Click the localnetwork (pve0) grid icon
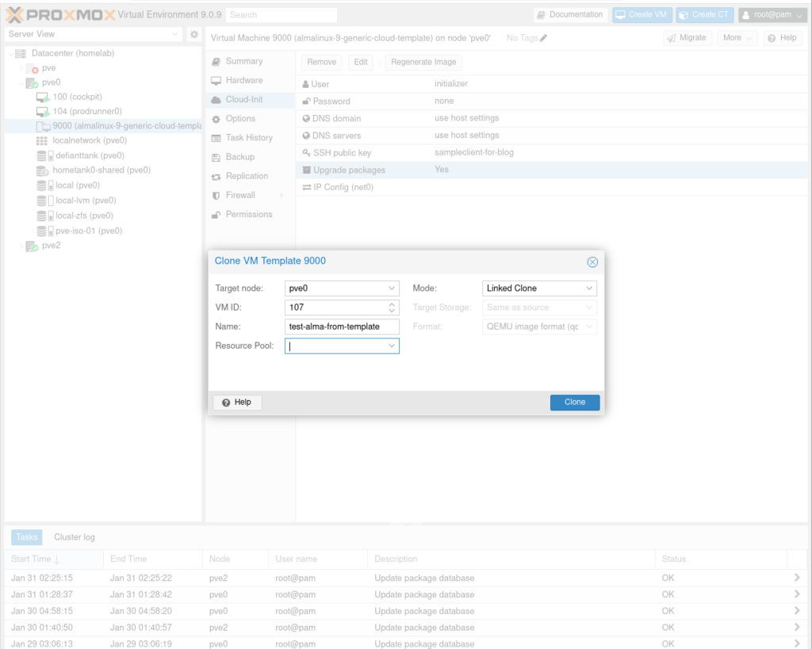 [43, 141]
